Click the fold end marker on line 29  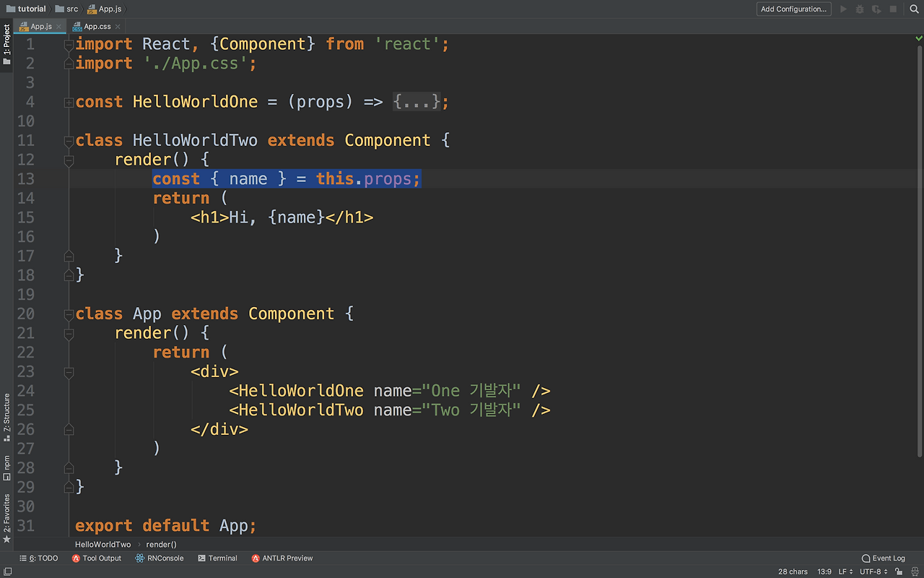click(69, 487)
